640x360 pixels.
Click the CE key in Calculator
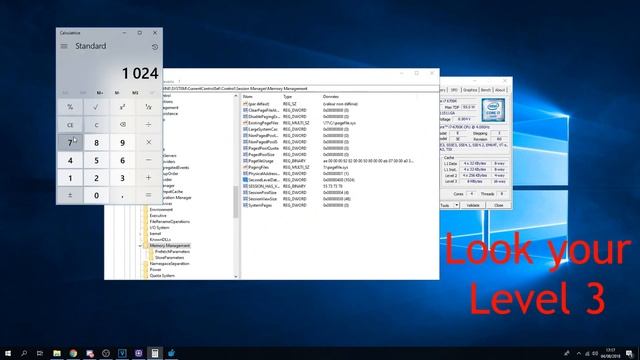[70, 124]
